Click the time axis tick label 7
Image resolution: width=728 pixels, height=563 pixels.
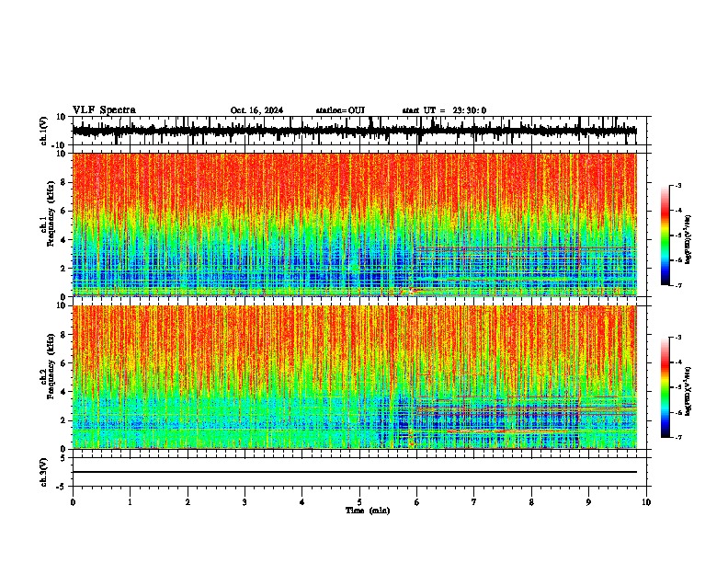474,502
